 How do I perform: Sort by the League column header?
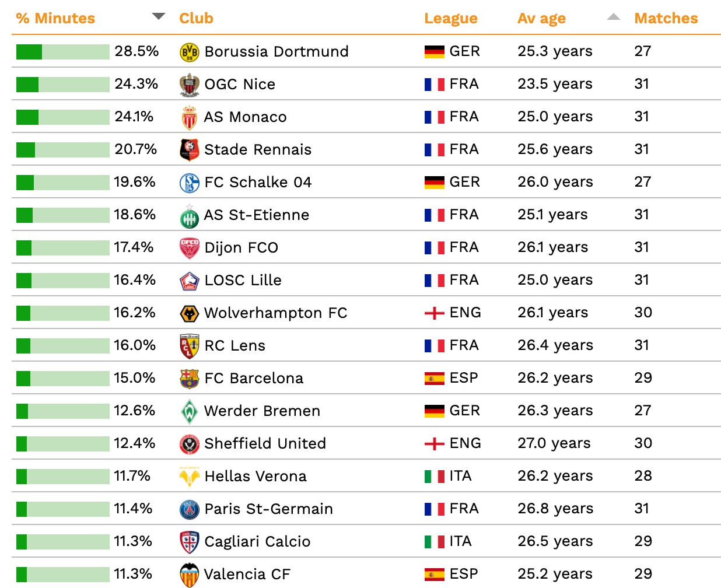click(x=450, y=19)
